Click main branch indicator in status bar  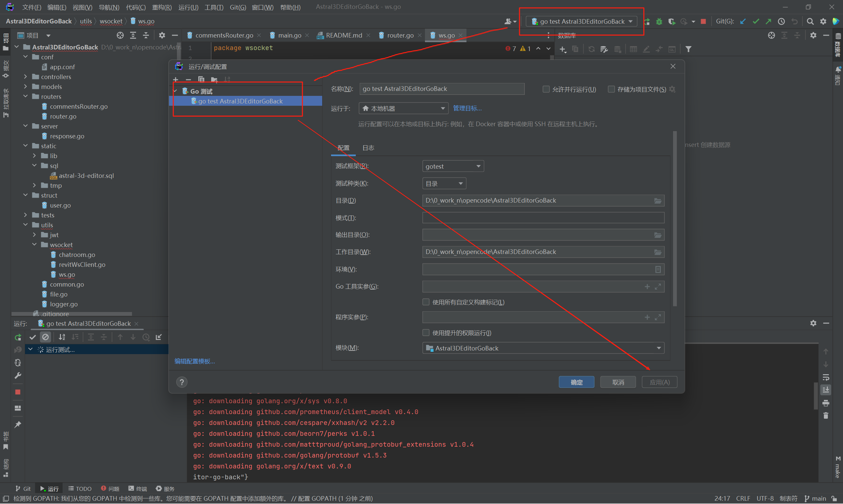click(815, 499)
